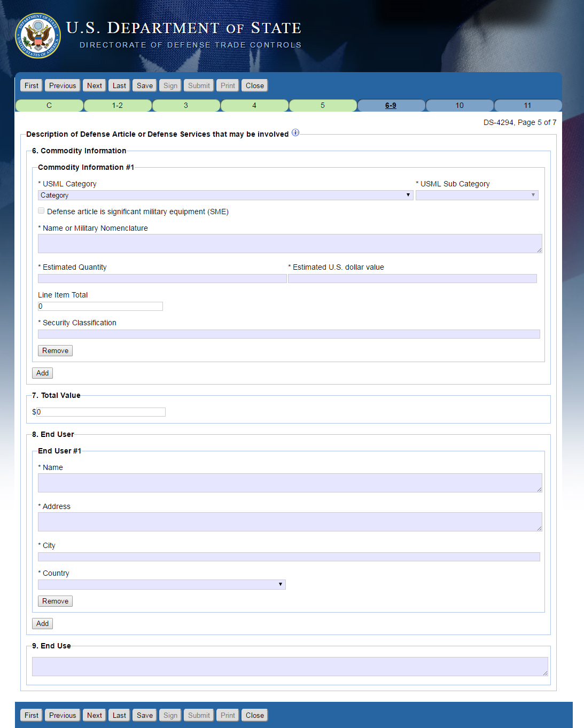The width and height of the screenshot is (584, 728).
Task: Click the End Use text area
Action: point(290,667)
